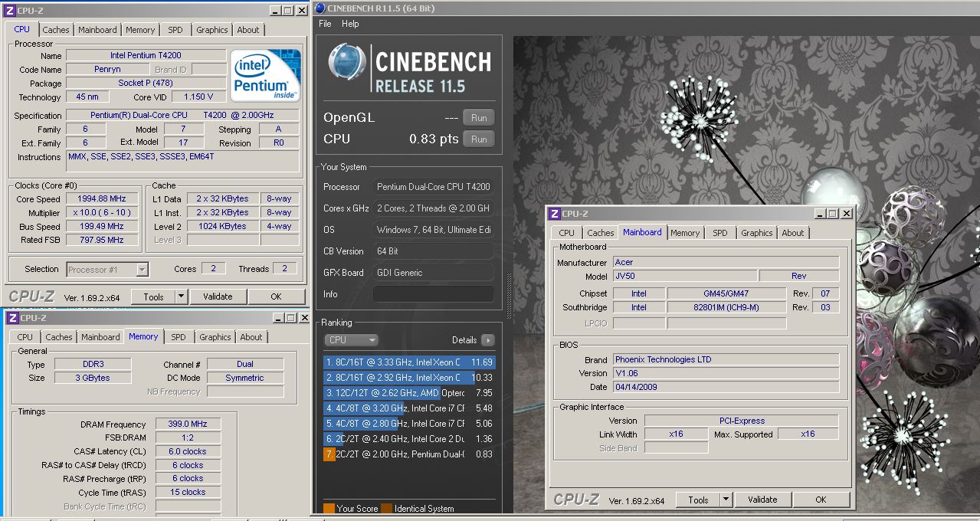The height and width of the screenshot is (521, 980).
Task: Select Graphics tab in Memory window
Action: point(215,337)
